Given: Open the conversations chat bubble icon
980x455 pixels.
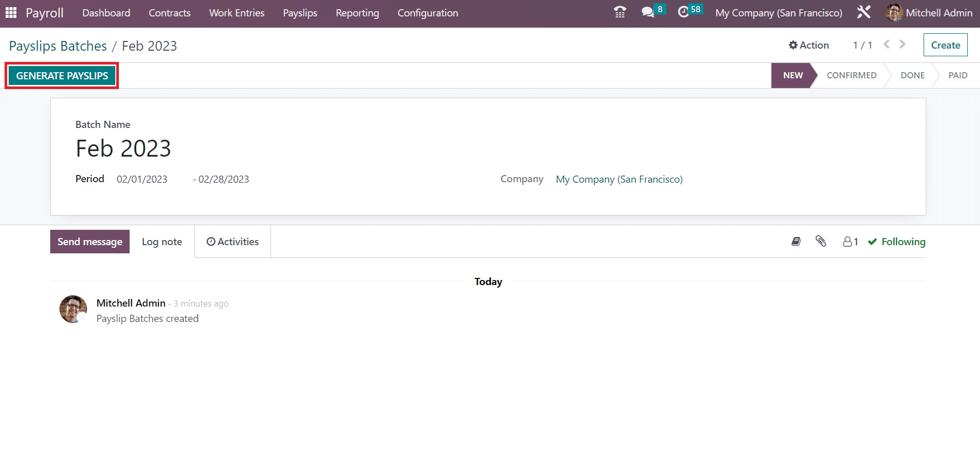Looking at the screenshot, I should coord(649,12).
